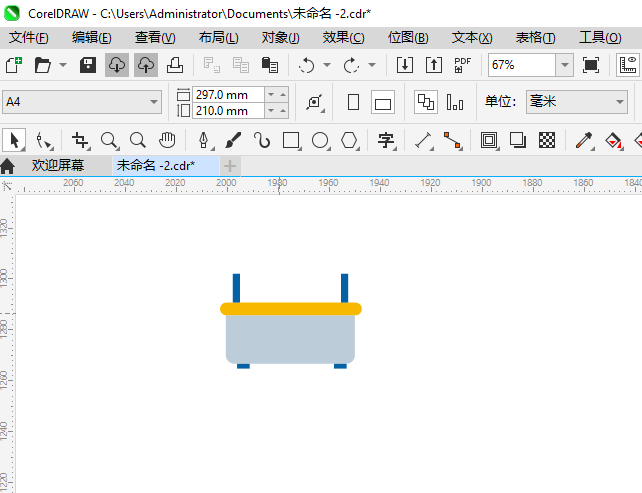
Task: Select the Text tool
Action: tap(386, 140)
